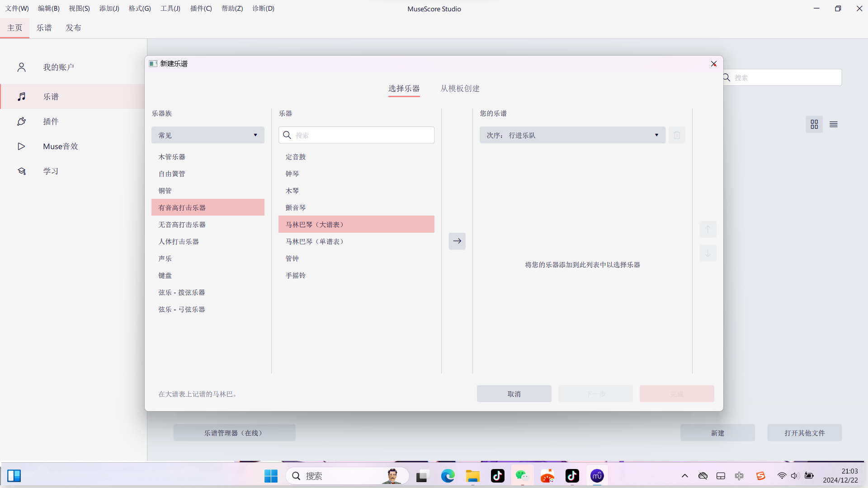Open the 次序 行进乐队 dropdown
The image size is (868, 488).
click(572, 135)
